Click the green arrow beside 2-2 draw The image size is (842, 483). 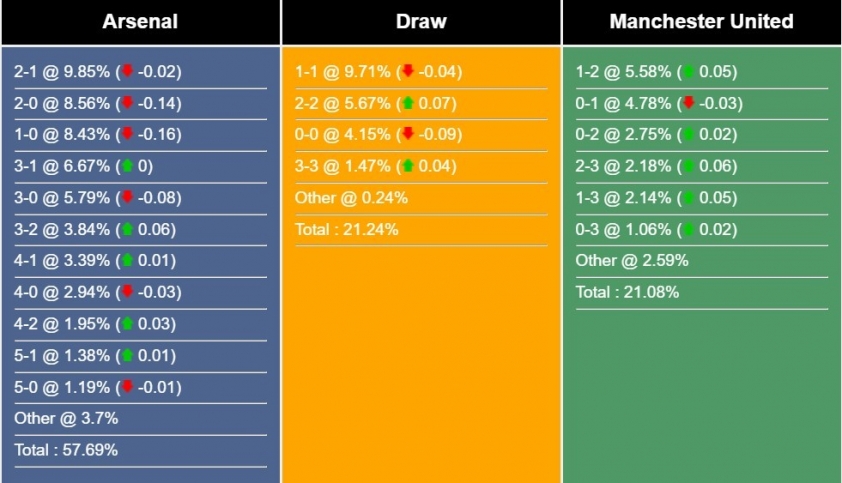[408, 103]
